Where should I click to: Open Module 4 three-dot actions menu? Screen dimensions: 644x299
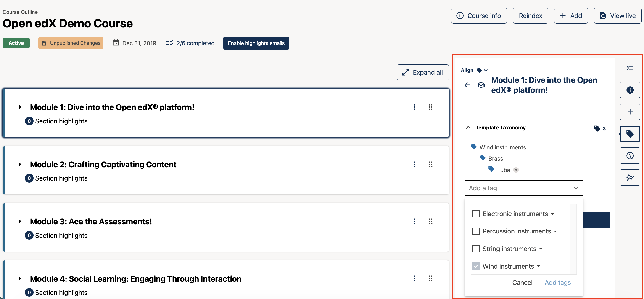414,278
